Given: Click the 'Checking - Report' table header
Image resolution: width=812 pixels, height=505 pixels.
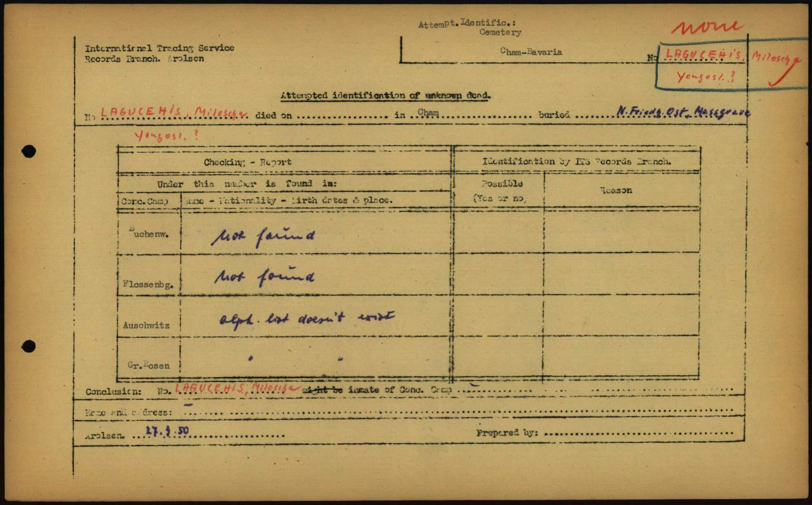Looking at the screenshot, I should (x=247, y=162).
